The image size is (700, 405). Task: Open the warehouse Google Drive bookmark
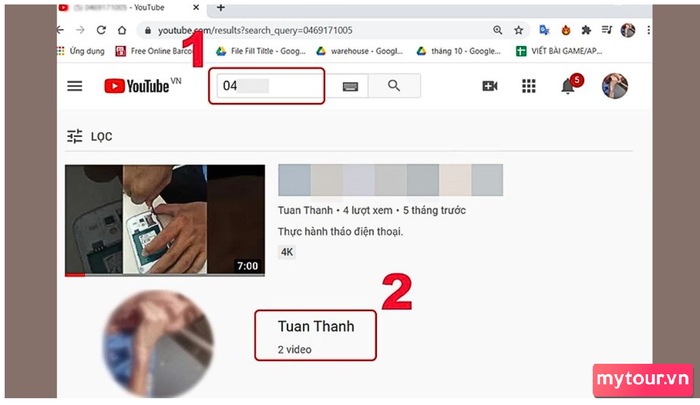pyautogui.click(x=359, y=51)
